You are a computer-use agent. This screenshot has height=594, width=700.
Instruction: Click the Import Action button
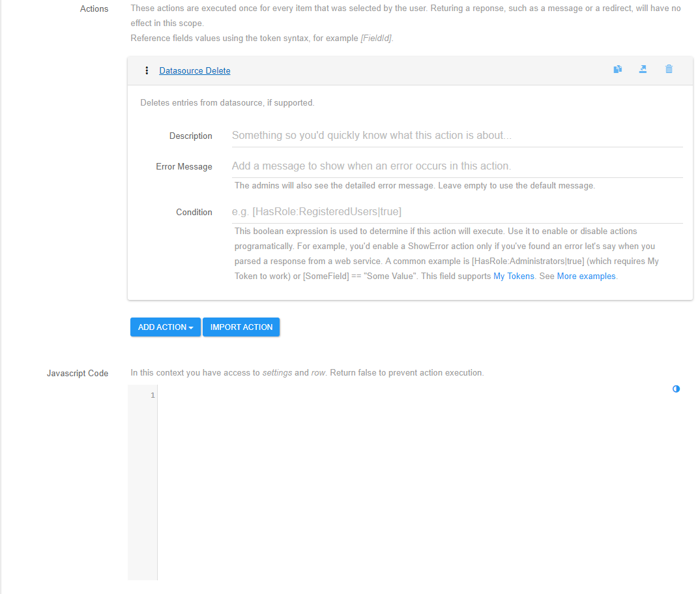(241, 327)
